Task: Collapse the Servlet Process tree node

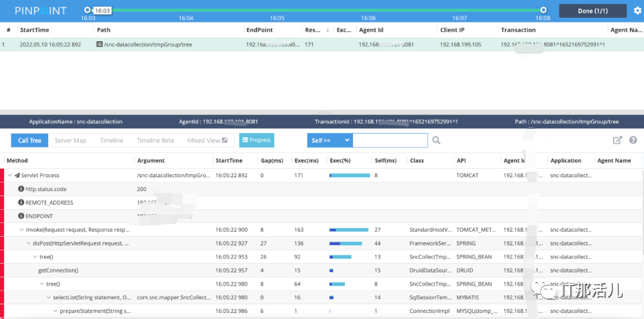Action: pyautogui.click(x=10, y=175)
